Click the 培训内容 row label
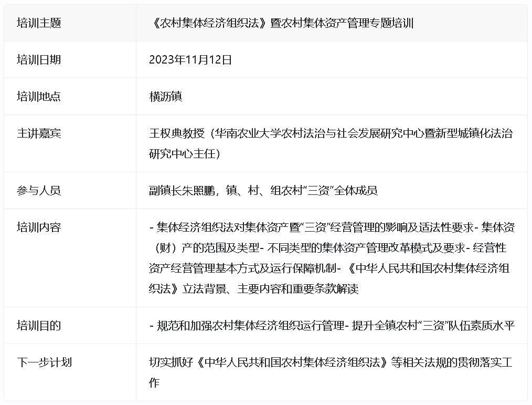 click(39, 227)
